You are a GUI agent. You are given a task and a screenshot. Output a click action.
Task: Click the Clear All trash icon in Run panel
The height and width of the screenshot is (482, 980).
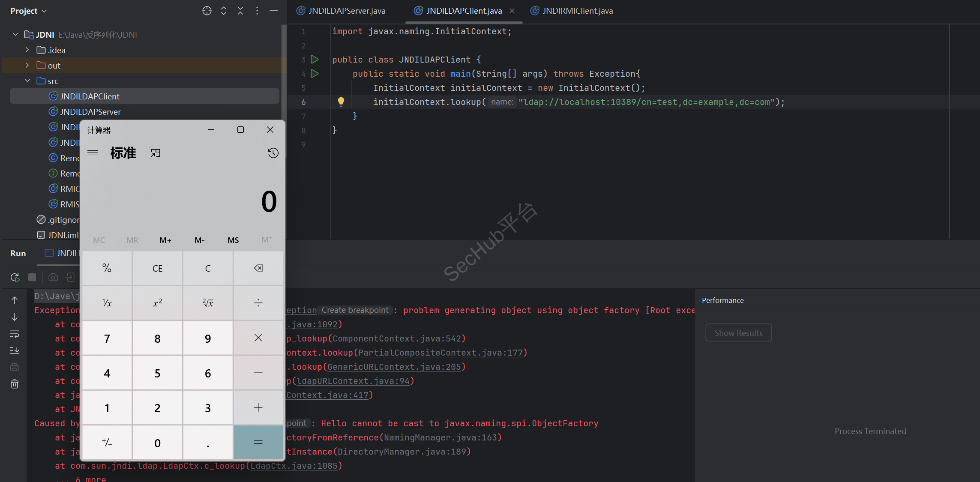click(15, 384)
